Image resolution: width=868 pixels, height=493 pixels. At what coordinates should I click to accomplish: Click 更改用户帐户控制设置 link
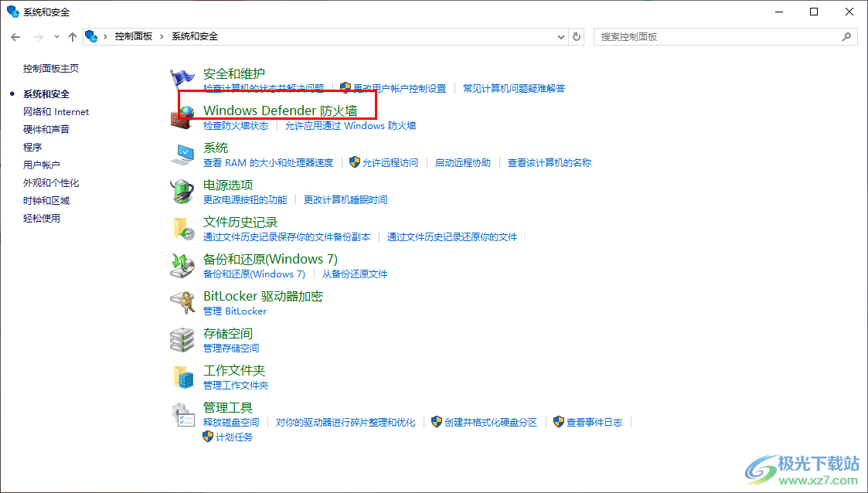400,89
